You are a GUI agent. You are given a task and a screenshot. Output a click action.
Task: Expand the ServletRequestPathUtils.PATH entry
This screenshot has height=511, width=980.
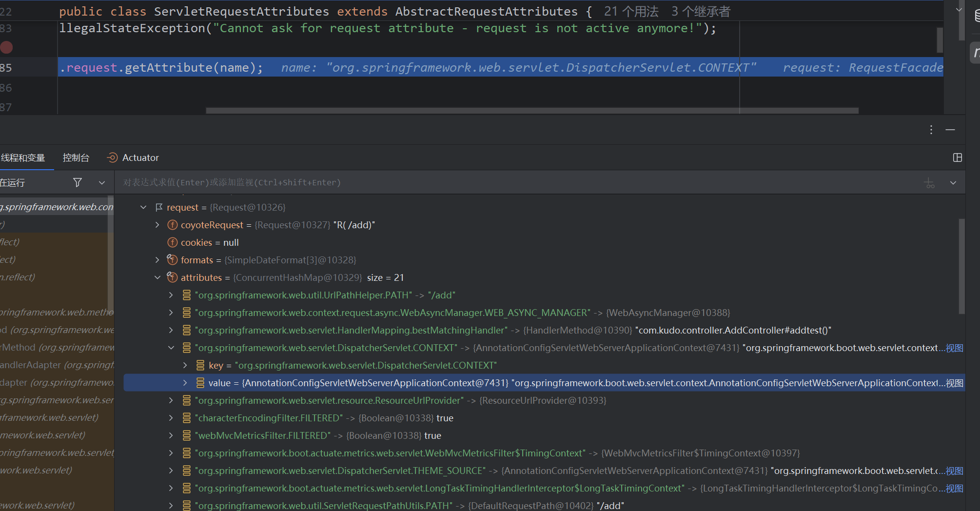[171, 506]
